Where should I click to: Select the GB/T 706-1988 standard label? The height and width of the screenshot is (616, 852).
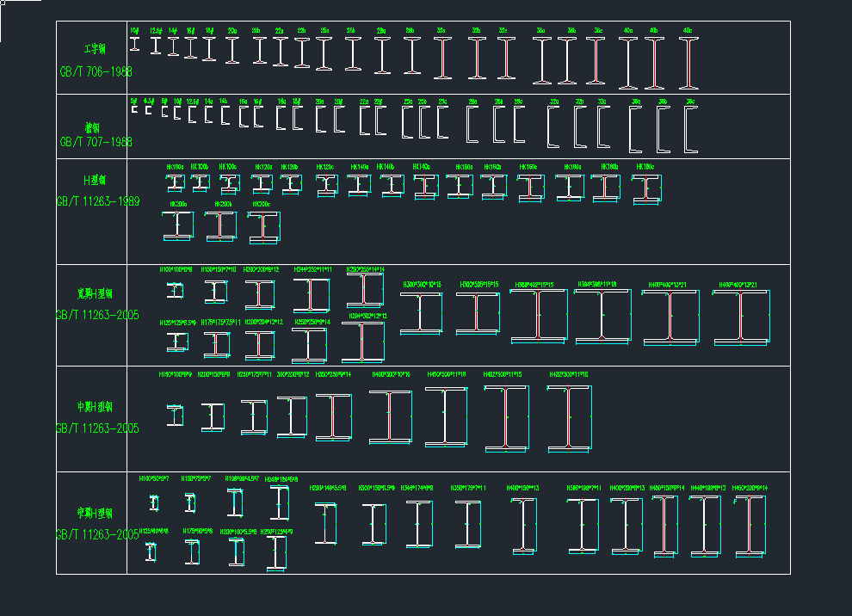[96, 72]
